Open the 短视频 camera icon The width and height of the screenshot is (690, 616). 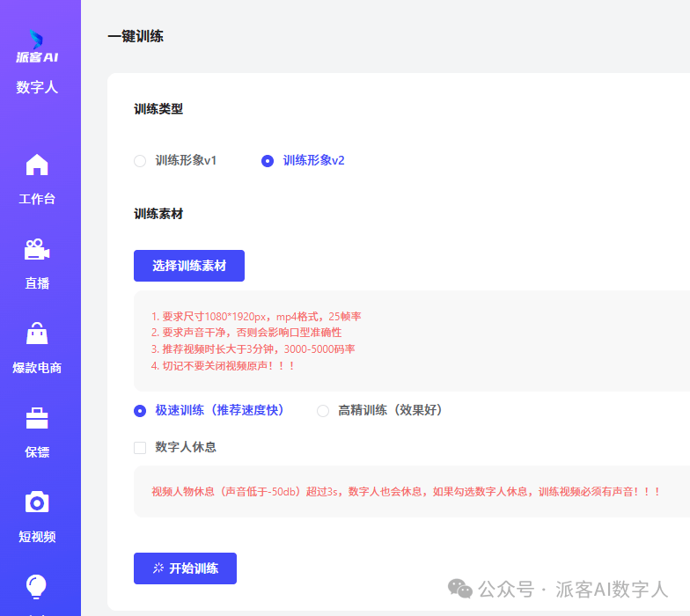point(37,502)
